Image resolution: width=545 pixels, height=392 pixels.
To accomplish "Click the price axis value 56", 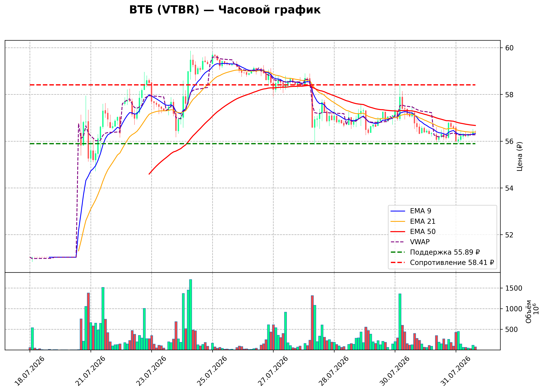I will pyautogui.click(x=509, y=141).
